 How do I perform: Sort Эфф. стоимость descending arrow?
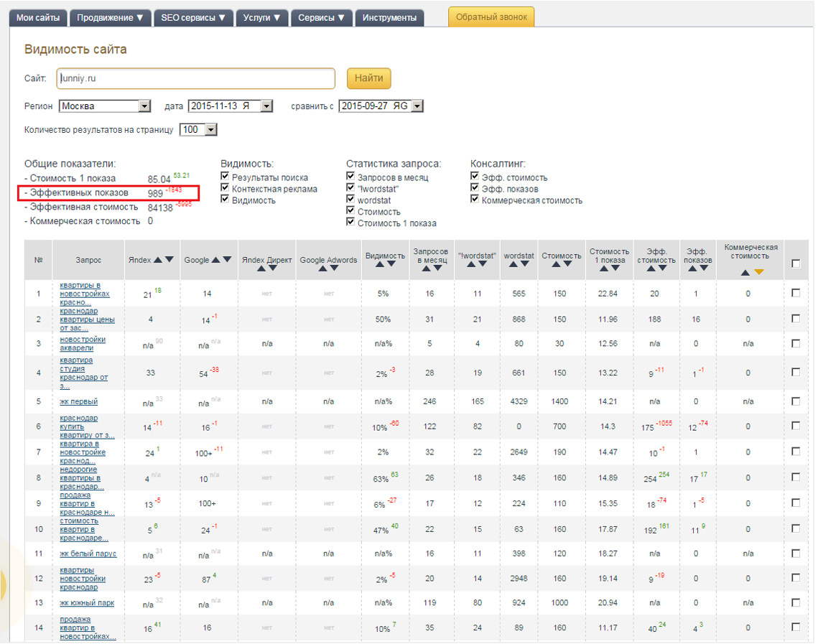coord(663,269)
